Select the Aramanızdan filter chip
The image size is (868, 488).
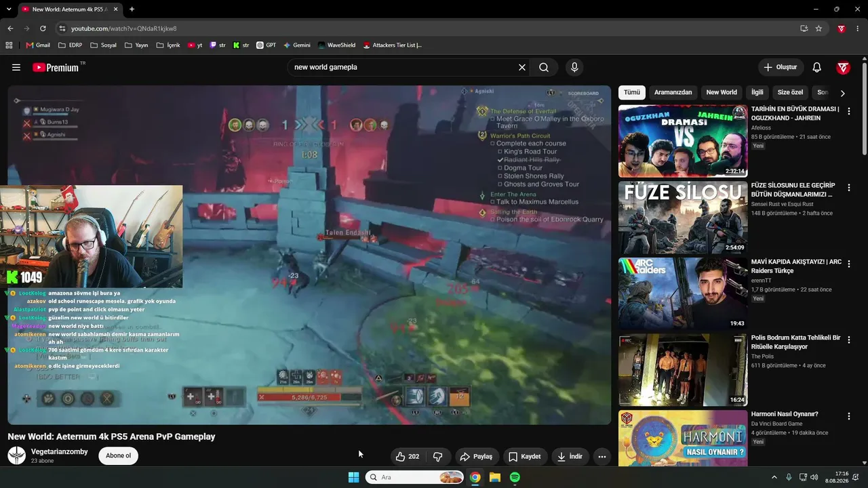click(673, 92)
